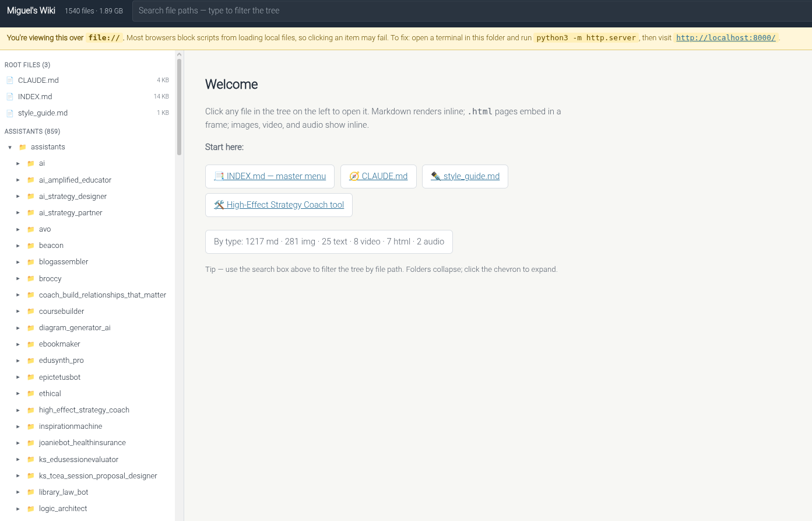Screen dimensions: 812x521
Task: Expand the ethical folder chevron
Action: 18,394
